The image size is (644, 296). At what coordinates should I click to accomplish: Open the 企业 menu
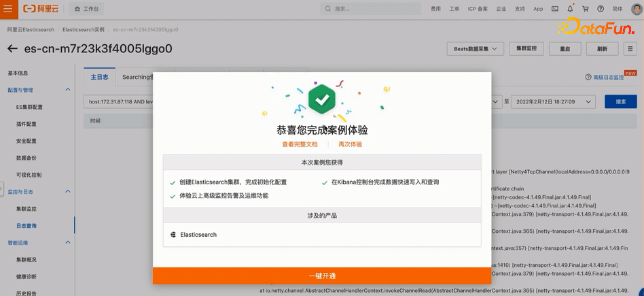coord(501,9)
